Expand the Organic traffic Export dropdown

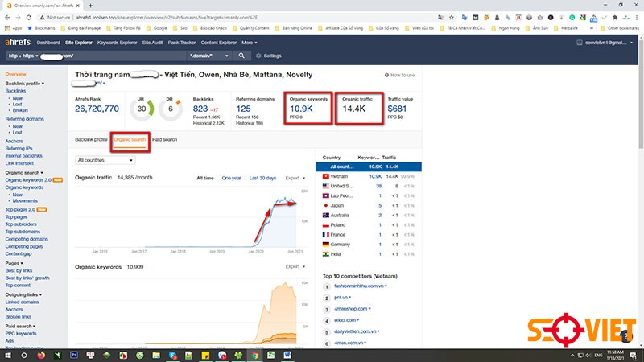294,178
